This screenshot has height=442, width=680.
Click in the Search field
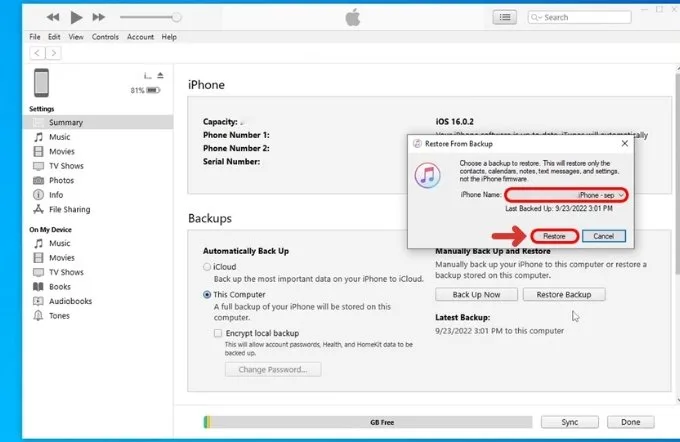[x=579, y=17]
